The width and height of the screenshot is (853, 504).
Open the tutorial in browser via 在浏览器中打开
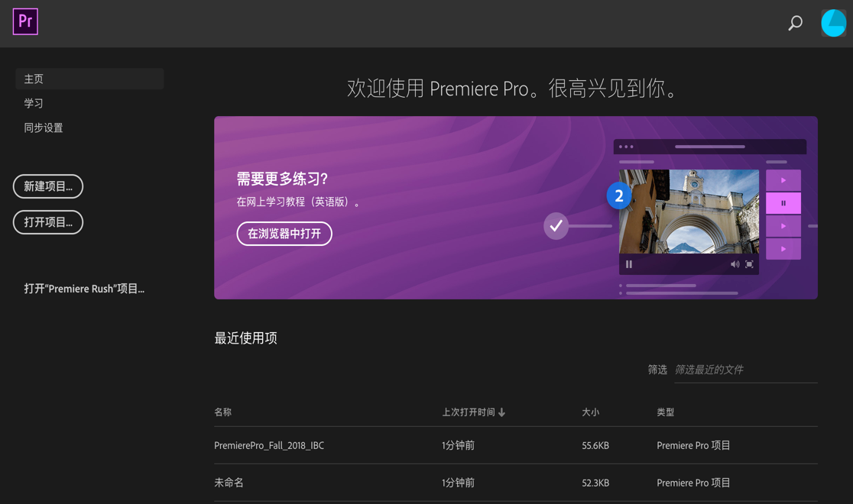pos(284,234)
